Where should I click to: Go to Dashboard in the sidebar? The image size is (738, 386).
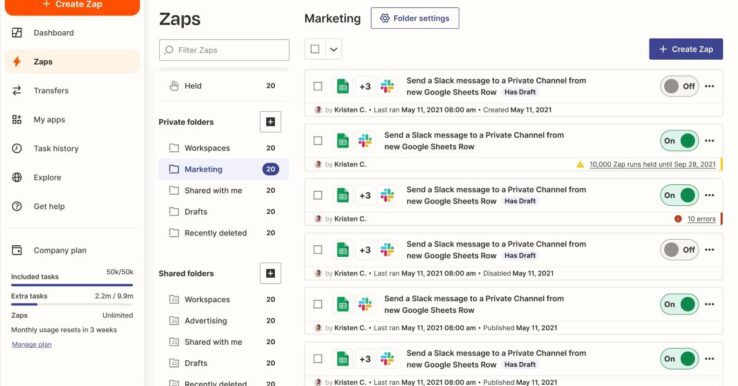coord(72,32)
